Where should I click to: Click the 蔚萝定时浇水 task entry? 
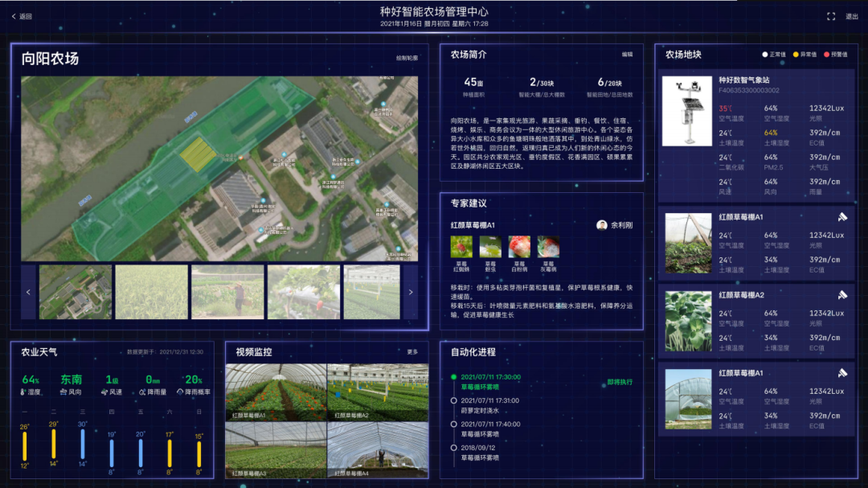[479, 411]
